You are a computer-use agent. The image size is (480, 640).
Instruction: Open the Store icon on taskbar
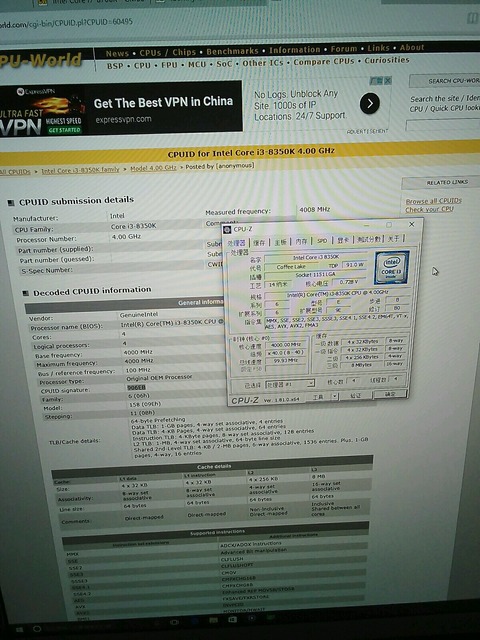pyautogui.click(x=232, y=620)
